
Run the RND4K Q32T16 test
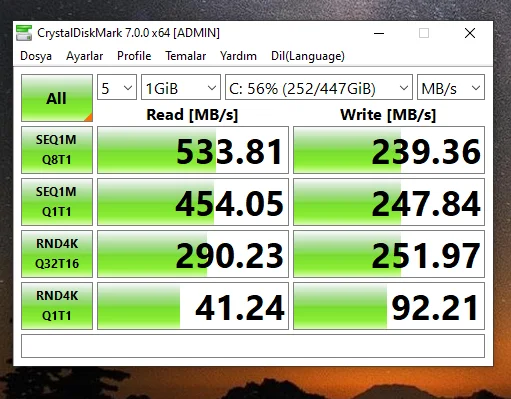click(x=57, y=254)
